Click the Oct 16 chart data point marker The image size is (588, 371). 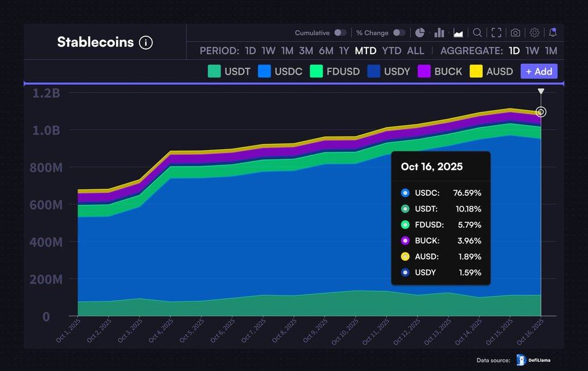pos(541,112)
